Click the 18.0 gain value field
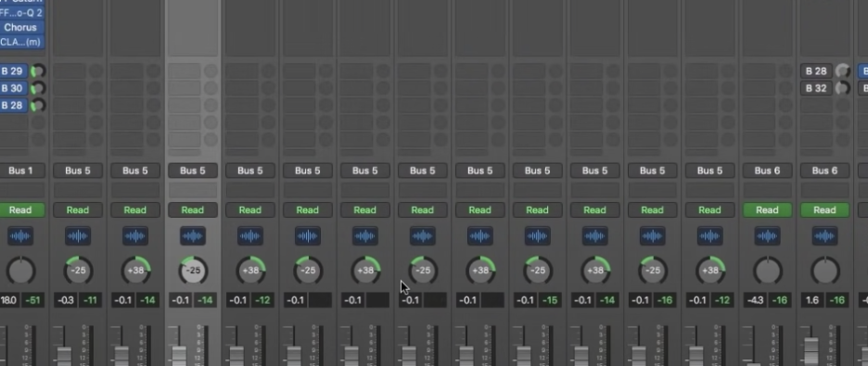The width and height of the screenshot is (868, 366). tap(9, 300)
